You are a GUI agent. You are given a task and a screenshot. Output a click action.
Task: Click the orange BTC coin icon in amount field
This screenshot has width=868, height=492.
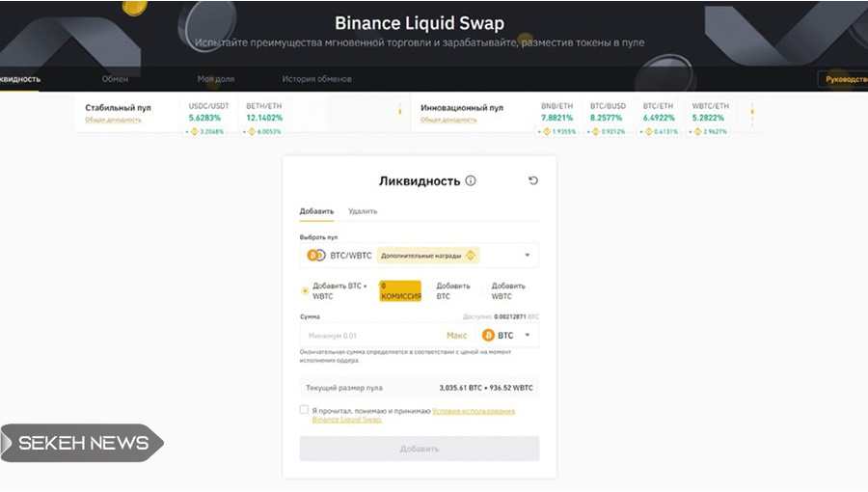click(488, 335)
